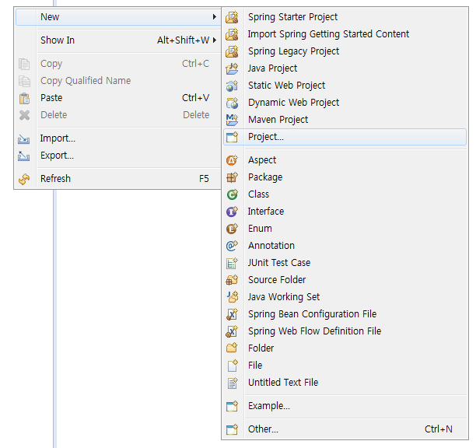Open the Example... wizard entry
The image size is (476, 448).
point(345,406)
